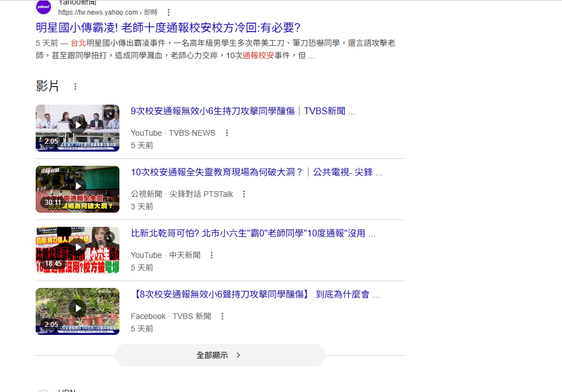Click the 3 天前 date under PTSTalk video
The width and height of the screenshot is (562, 392).
(142, 207)
